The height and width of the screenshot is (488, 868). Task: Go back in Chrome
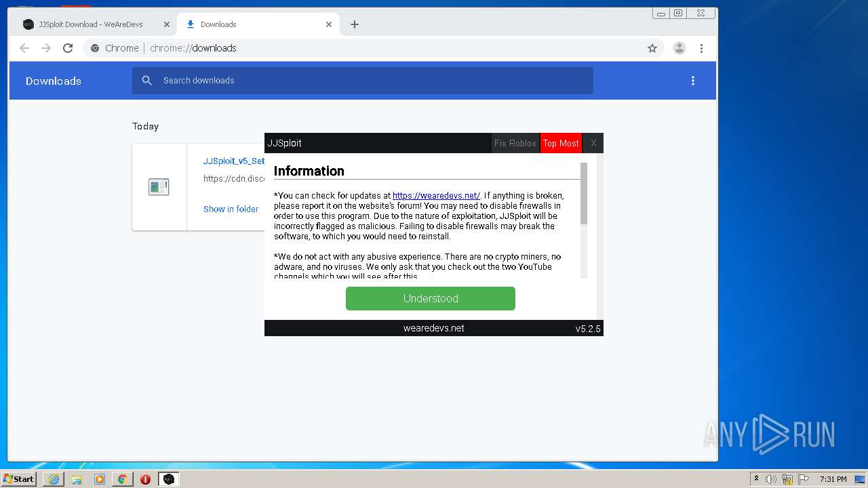(24, 48)
